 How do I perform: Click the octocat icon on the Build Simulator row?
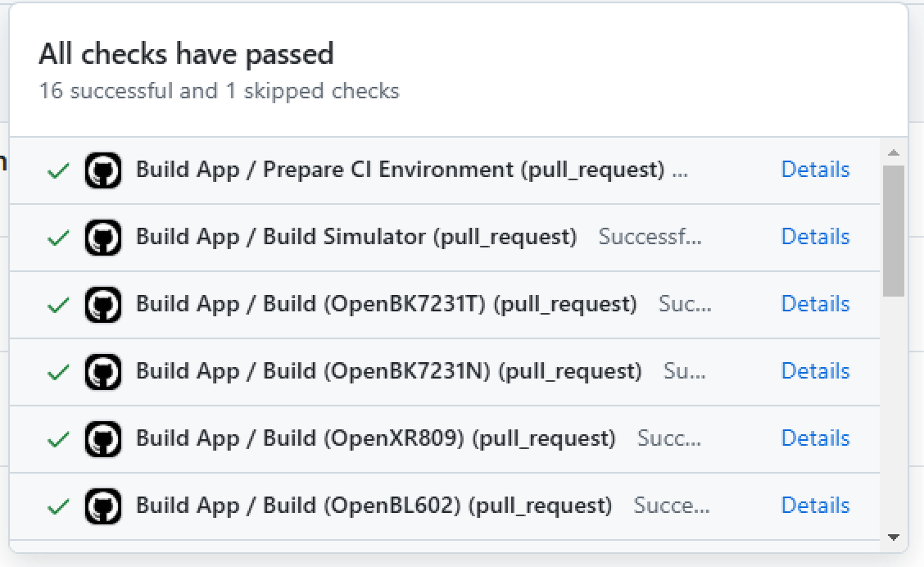point(103,237)
